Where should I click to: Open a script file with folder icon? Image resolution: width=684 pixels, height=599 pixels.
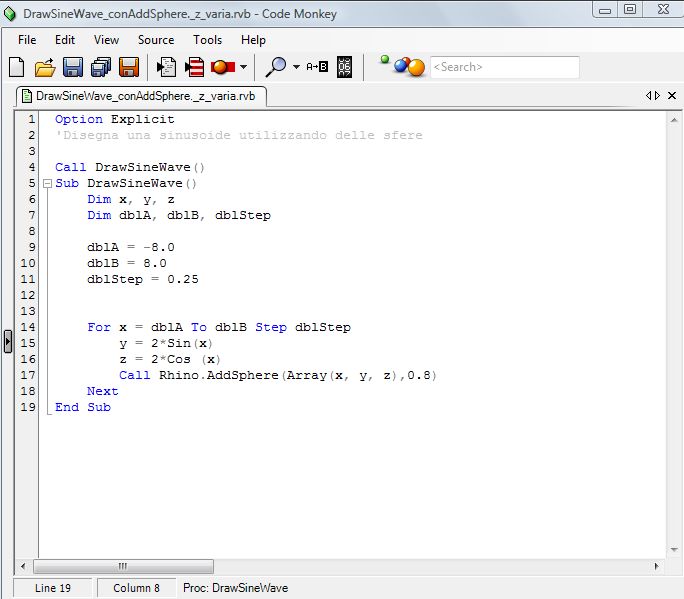(45, 67)
